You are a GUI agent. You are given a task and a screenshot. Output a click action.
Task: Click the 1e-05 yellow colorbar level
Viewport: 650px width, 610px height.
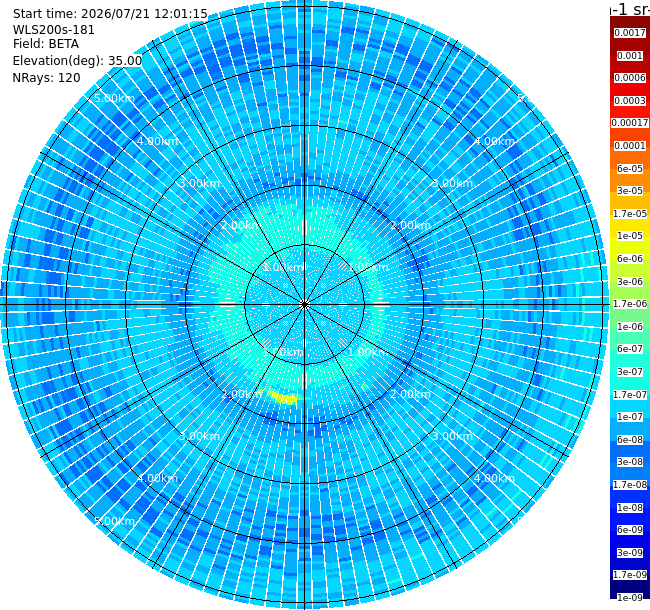pyautogui.click(x=630, y=236)
